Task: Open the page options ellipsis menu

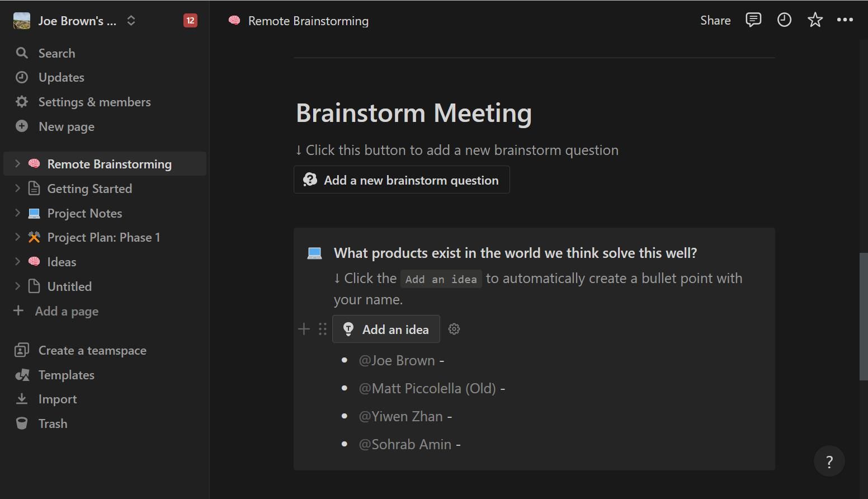Action: (x=845, y=20)
